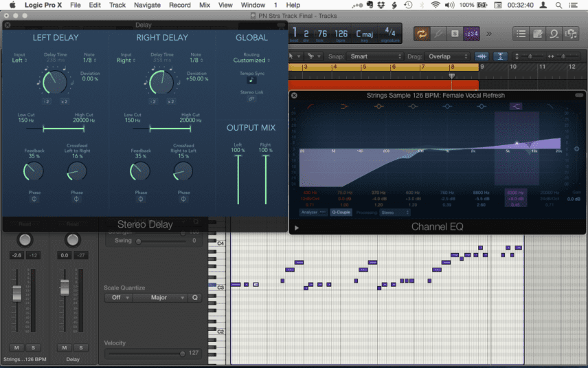Toggle the EQ low cut band icon
The height and width of the screenshot is (368, 588).
(311, 107)
